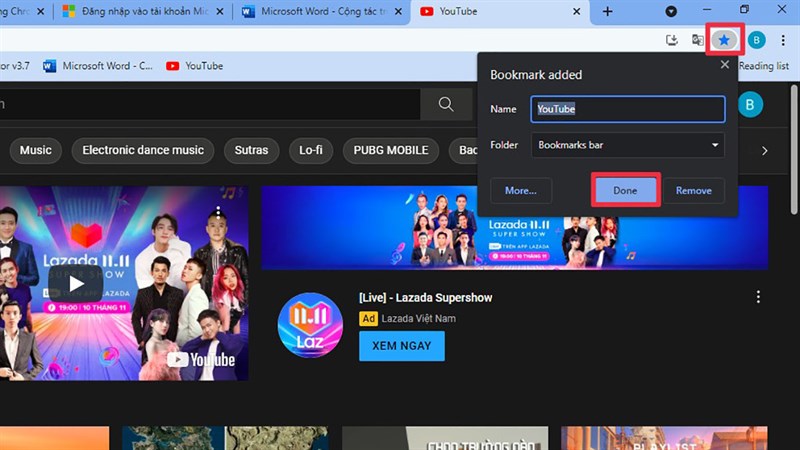Open the Lazada channel logo icon
The width and height of the screenshot is (800, 450).
click(x=310, y=325)
